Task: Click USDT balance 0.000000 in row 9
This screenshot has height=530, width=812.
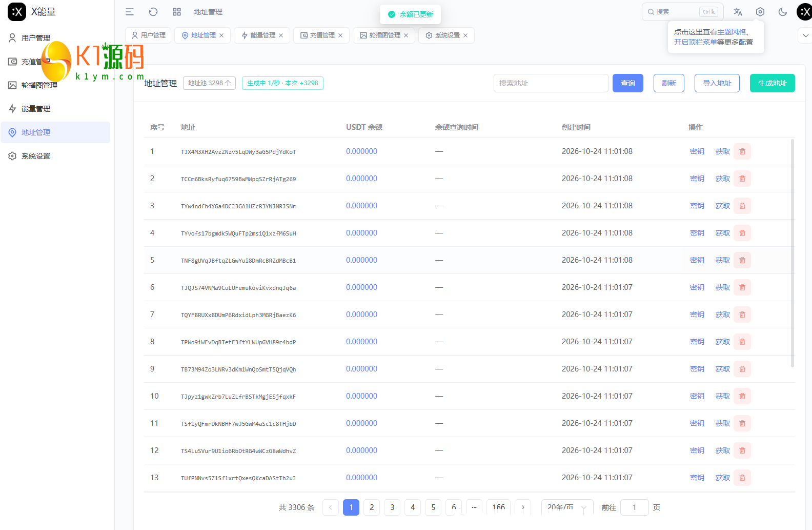Action: point(361,369)
